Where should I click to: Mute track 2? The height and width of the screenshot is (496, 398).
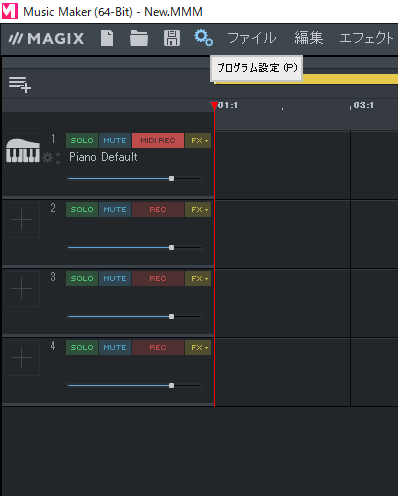[x=115, y=209]
